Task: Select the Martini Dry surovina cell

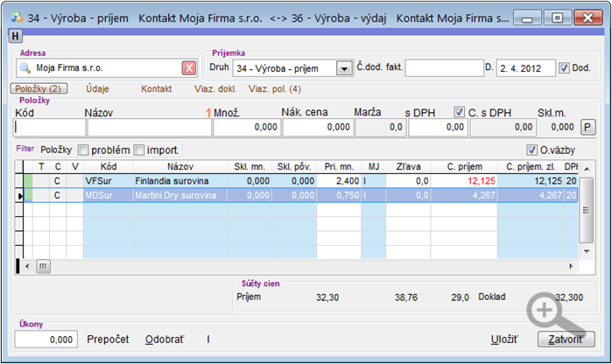Action: coord(180,195)
